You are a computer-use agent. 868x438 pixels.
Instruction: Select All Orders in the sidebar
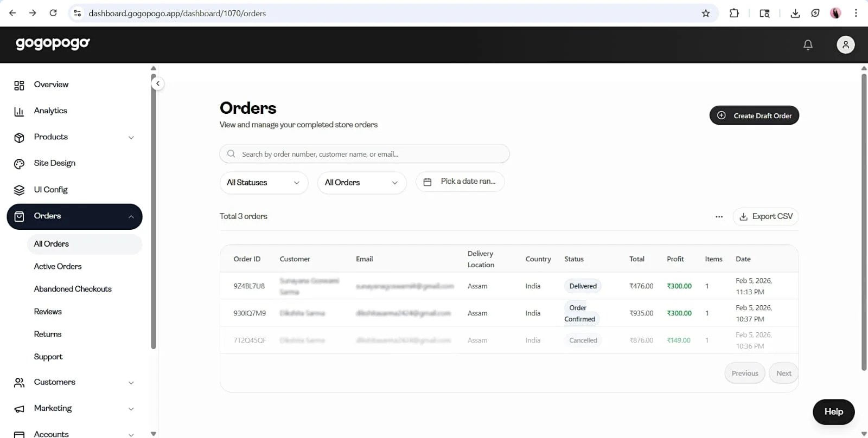coord(85,244)
